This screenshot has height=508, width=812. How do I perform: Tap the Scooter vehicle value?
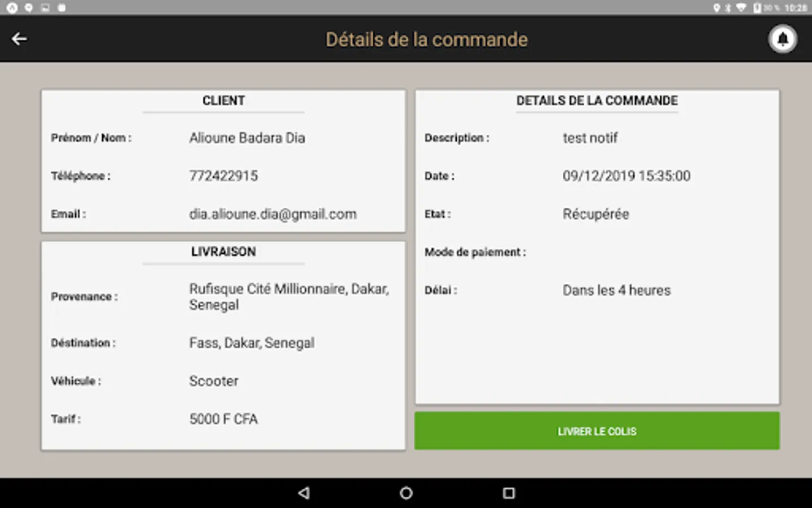[x=214, y=381]
